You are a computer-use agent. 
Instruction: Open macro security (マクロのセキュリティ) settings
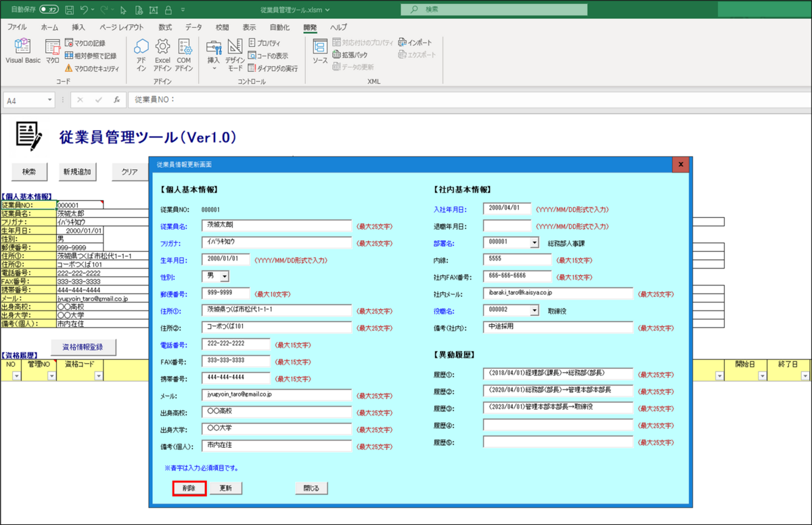(92, 68)
